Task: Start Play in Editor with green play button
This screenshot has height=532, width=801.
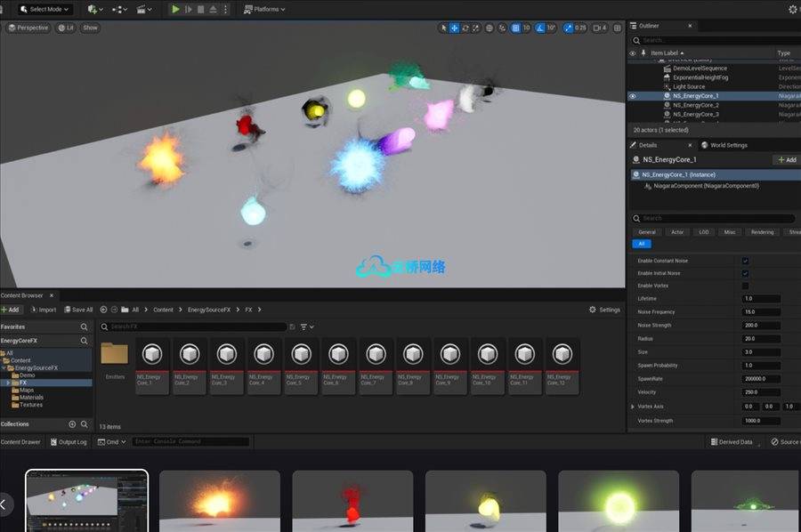Action: pyautogui.click(x=175, y=9)
